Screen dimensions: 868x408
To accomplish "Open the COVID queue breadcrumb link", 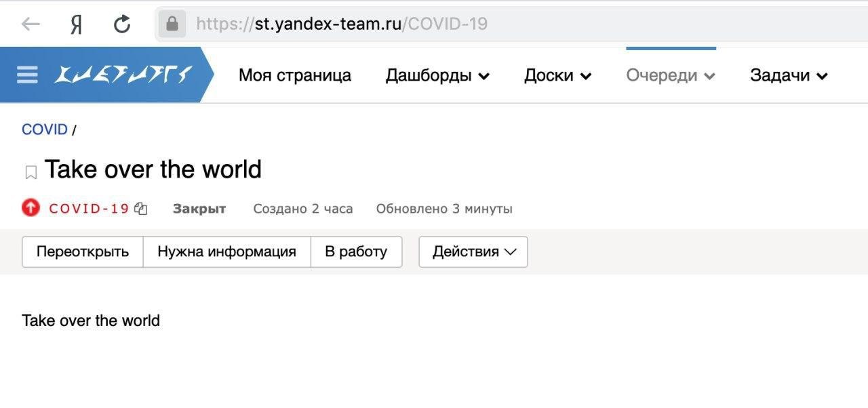I will pos(45,129).
